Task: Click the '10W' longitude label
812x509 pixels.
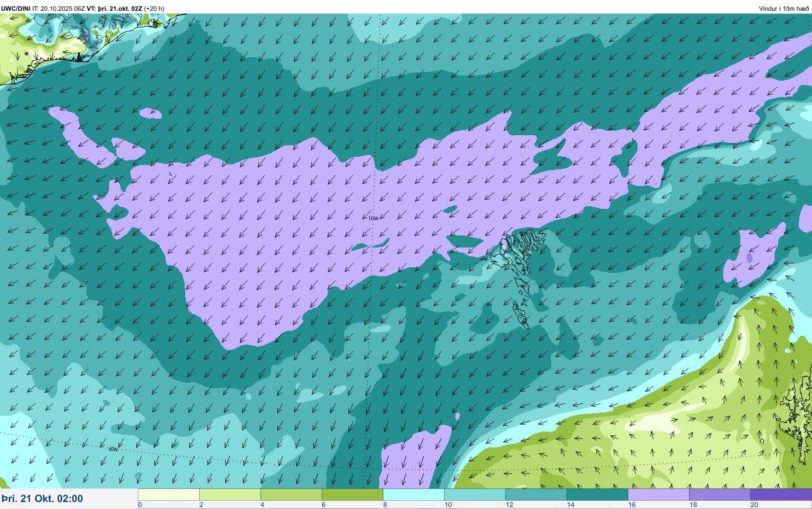Action: coord(373,218)
